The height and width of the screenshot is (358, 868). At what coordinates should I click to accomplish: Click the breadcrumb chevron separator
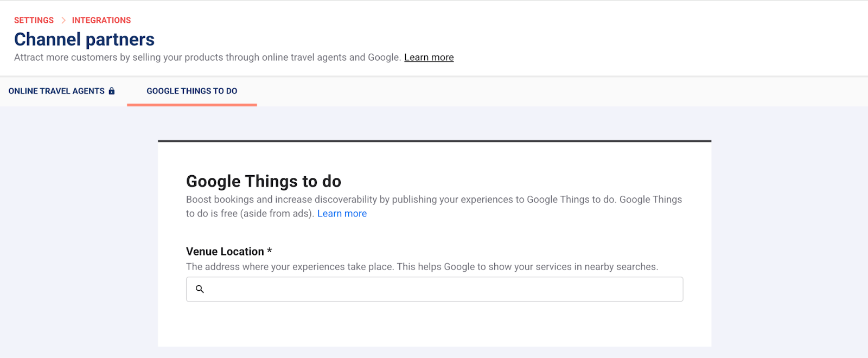coord(63,21)
